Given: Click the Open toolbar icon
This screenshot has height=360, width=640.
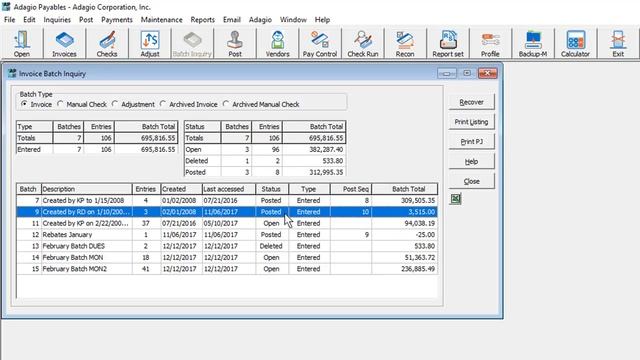Looking at the screenshot, I should 22,43.
